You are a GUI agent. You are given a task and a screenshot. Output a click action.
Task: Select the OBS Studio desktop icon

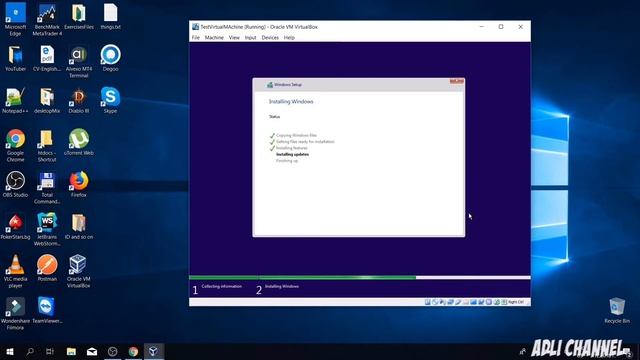click(15, 184)
